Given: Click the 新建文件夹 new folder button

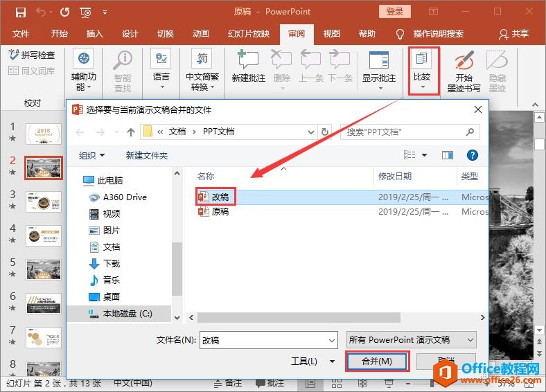Looking at the screenshot, I should [x=147, y=155].
